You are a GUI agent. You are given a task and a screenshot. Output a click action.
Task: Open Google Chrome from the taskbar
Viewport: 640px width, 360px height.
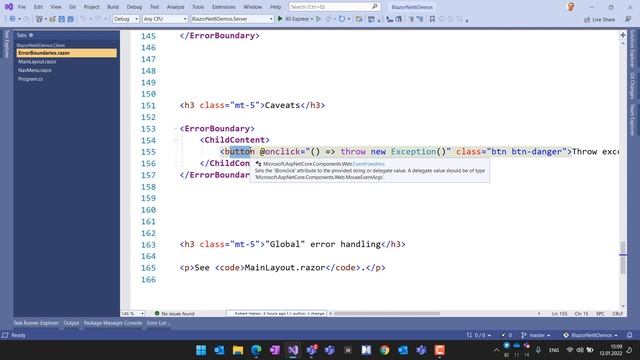pyautogui.click(x=384, y=350)
